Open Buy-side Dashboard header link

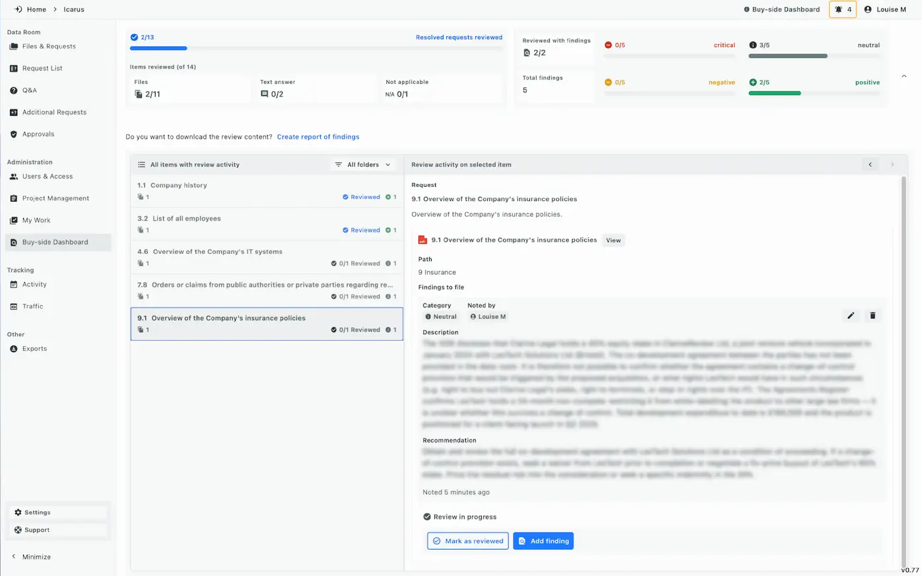(x=781, y=9)
